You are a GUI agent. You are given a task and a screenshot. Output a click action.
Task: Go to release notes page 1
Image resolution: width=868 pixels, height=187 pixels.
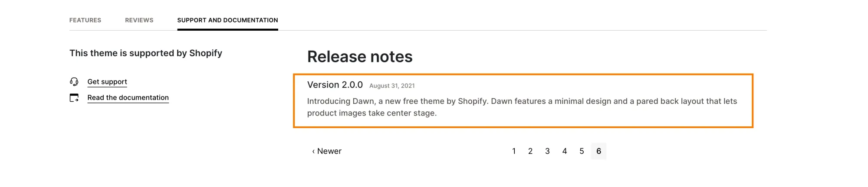(514, 152)
